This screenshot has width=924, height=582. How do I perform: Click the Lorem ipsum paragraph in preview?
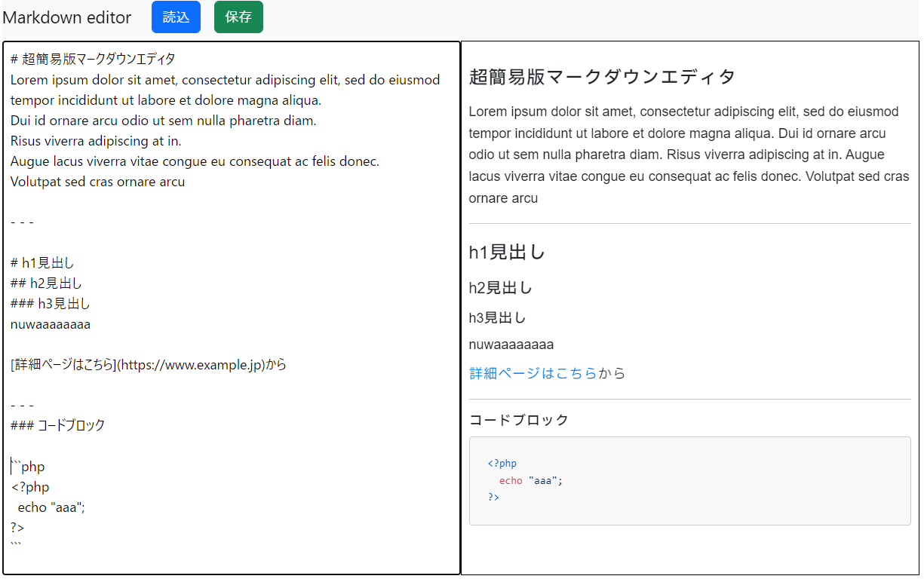(689, 155)
